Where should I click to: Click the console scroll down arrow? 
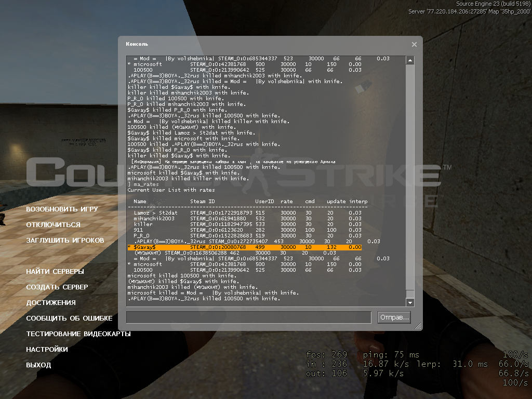410,302
